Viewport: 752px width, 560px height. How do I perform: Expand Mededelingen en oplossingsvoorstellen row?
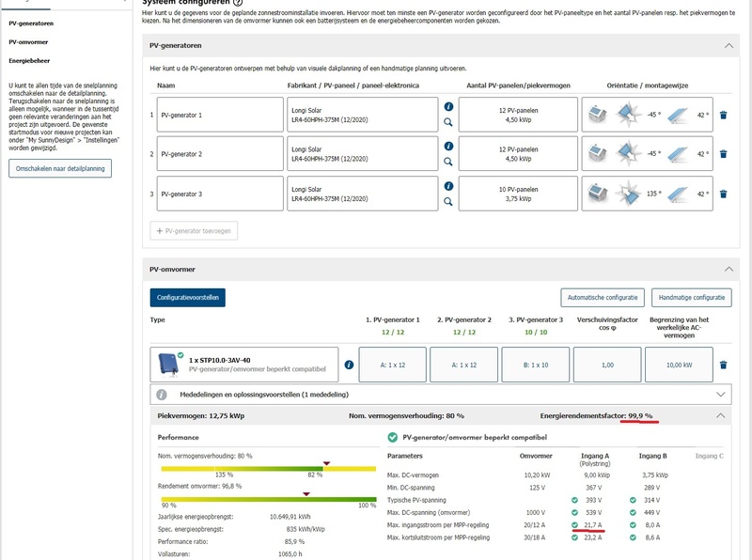pyautogui.click(x=721, y=395)
